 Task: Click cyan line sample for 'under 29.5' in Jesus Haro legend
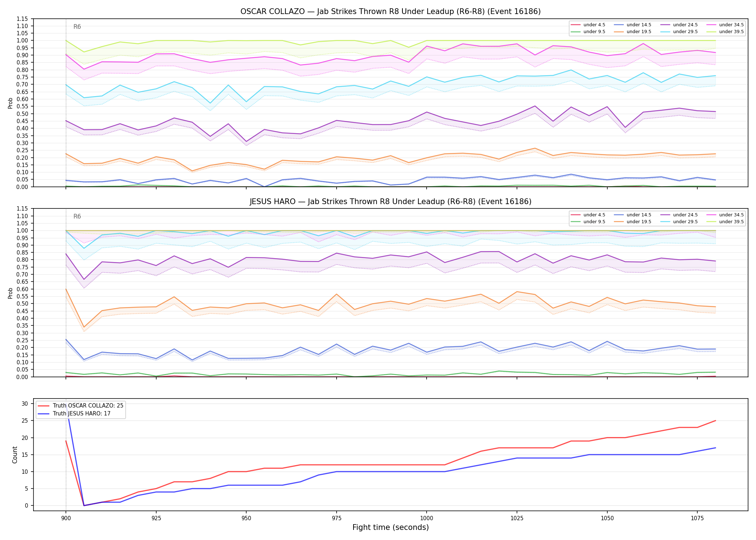666,222
